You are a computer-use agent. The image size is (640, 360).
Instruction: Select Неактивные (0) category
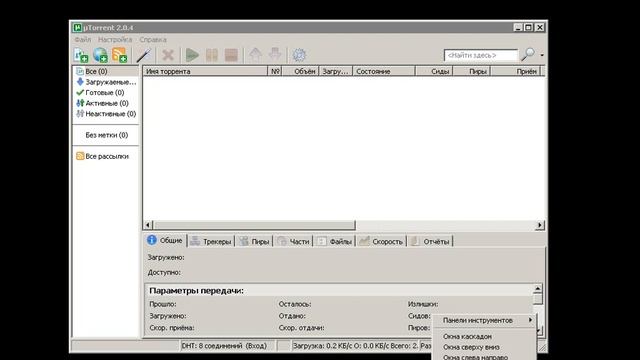pyautogui.click(x=106, y=114)
